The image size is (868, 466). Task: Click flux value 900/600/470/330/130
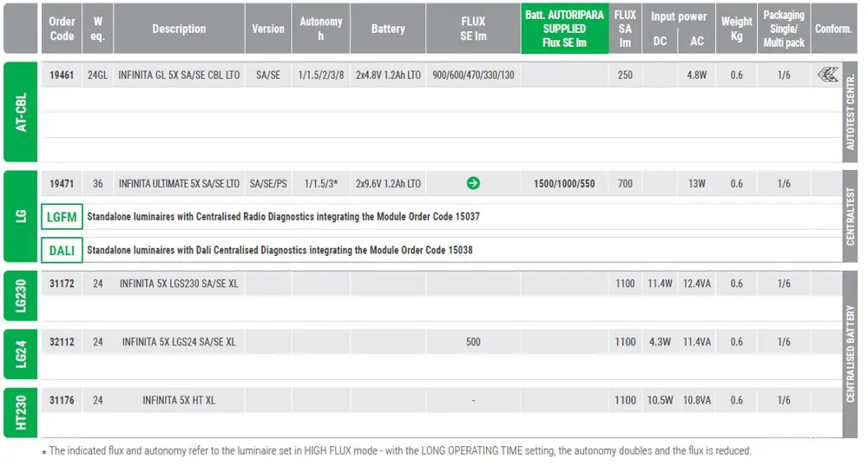pos(473,75)
